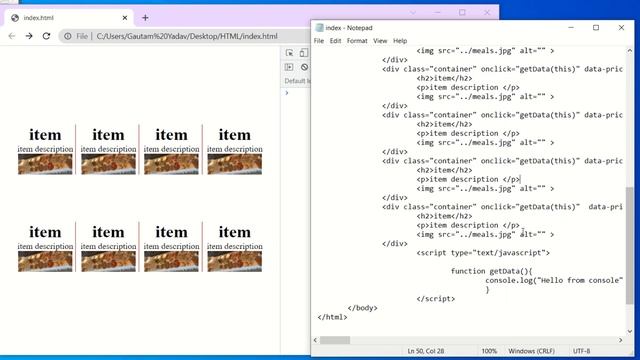Click the third item heading in the bottom row

tap(171, 232)
